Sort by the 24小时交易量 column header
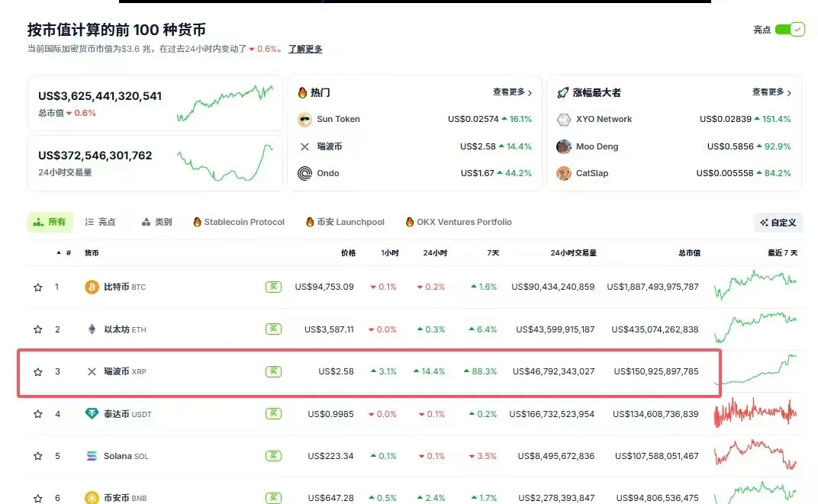The width and height of the screenshot is (818, 504). [573, 253]
